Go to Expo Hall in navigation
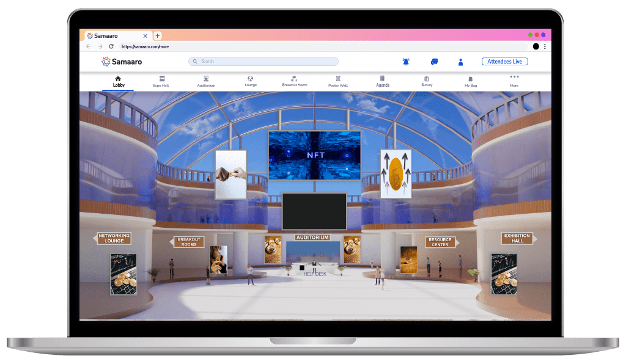This screenshot has height=364, width=626. [x=161, y=81]
